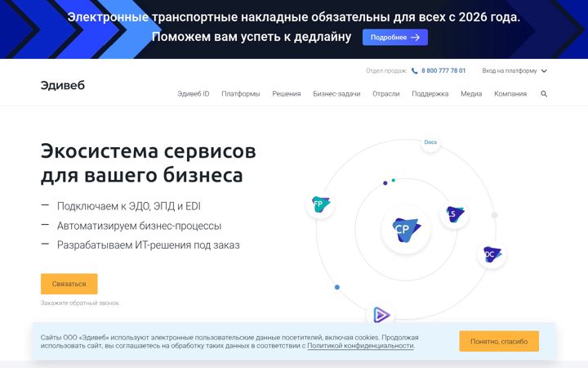
Task: Open the Платформы menu
Action: pos(240,94)
